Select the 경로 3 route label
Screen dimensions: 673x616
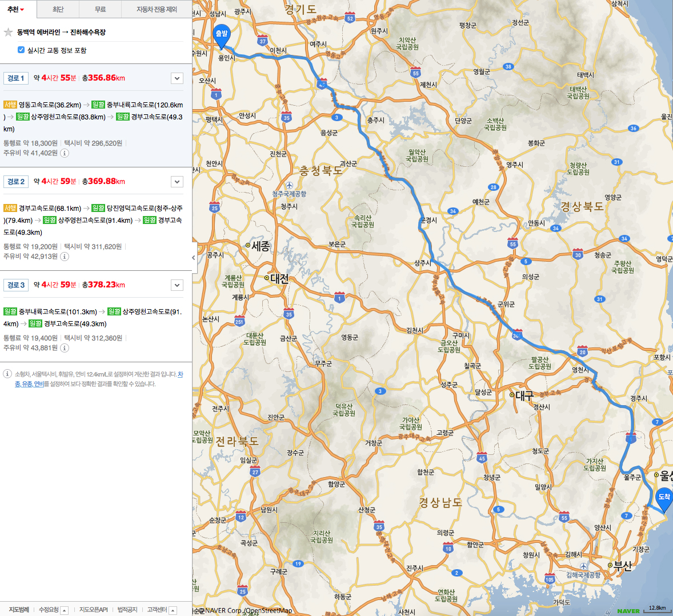(x=16, y=285)
